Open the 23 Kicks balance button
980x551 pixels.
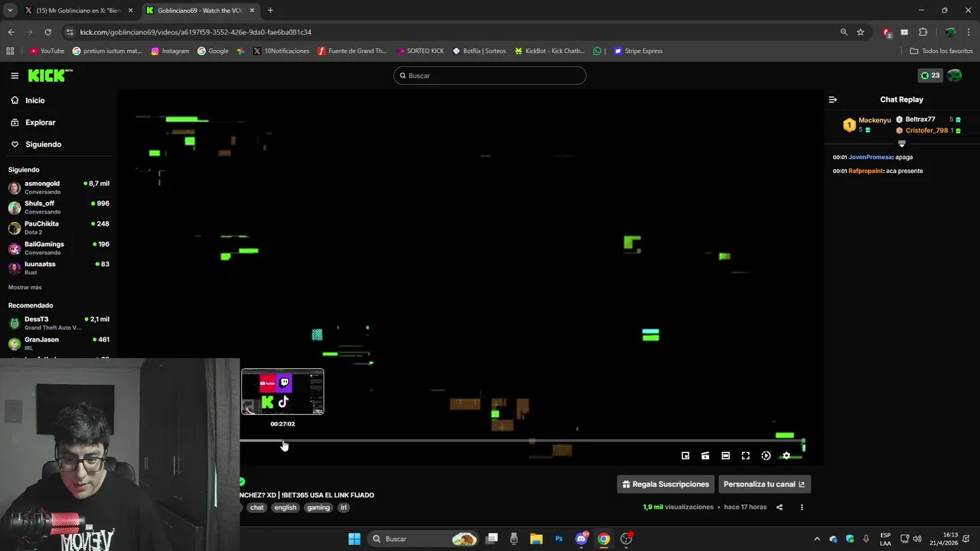click(930, 76)
